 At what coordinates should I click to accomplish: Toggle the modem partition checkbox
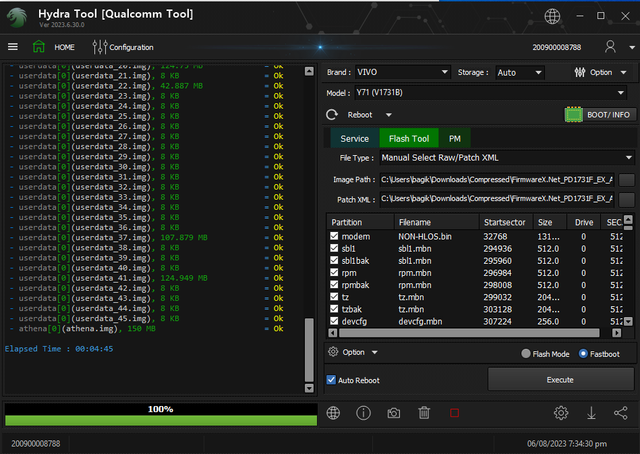click(x=334, y=236)
